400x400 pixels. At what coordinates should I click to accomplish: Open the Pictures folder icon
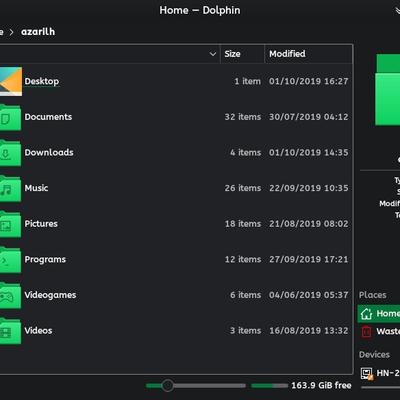coord(10,224)
